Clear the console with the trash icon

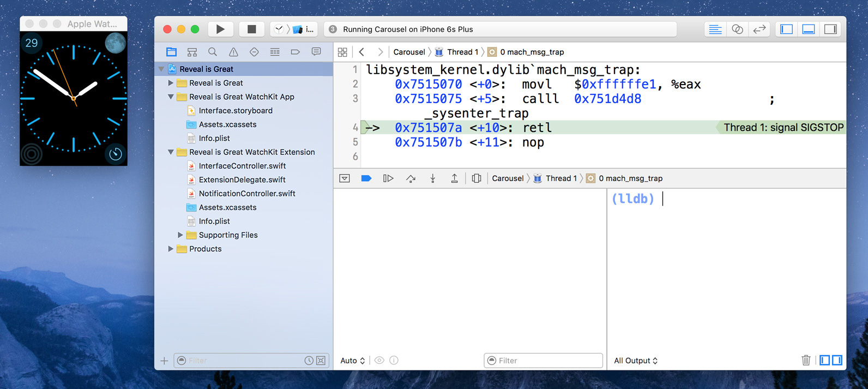pos(806,360)
